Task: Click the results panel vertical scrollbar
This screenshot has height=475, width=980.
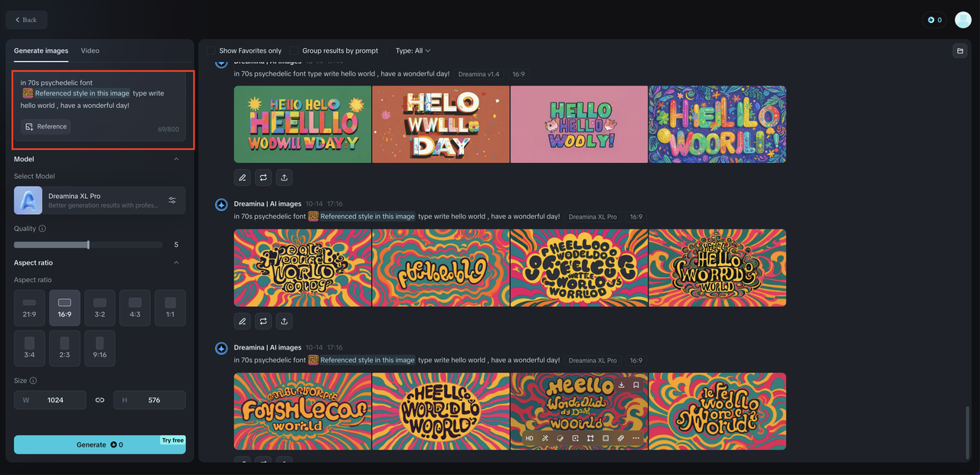Action: pyautogui.click(x=966, y=432)
